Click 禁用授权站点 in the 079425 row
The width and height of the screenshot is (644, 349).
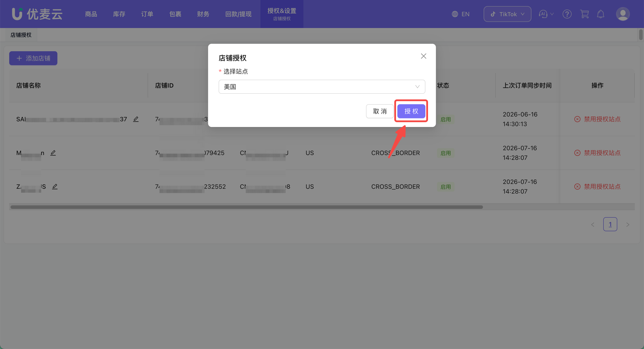(598, 153)
